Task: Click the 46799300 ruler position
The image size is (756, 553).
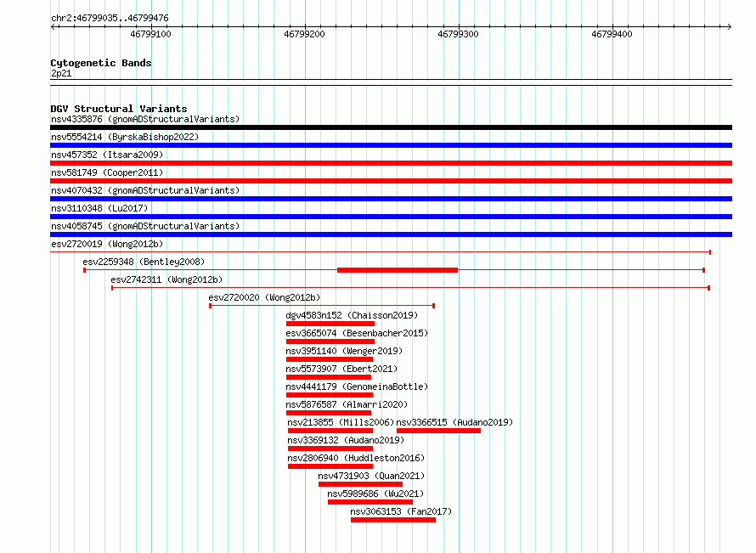Action: pos(458,34)
